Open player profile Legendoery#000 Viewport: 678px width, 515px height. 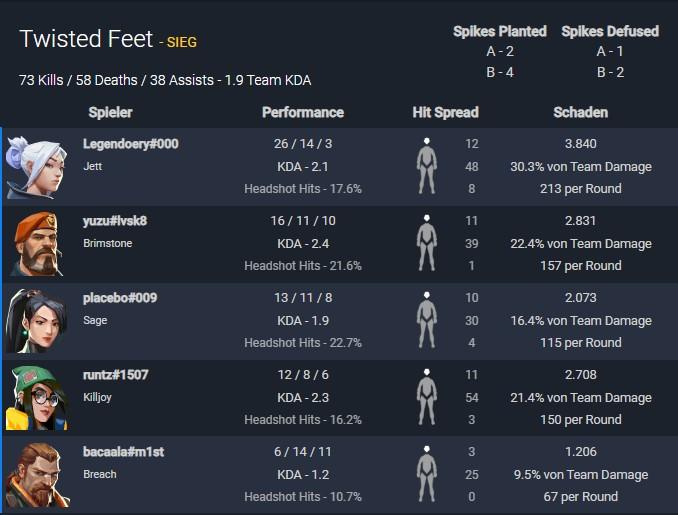(x=131, y=144)
